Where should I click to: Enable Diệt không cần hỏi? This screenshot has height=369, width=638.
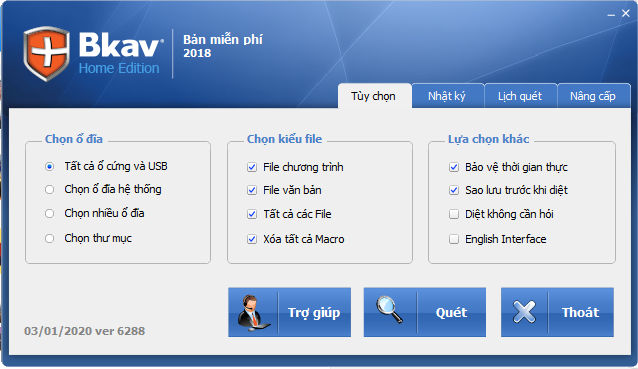[x=454, y=214]
